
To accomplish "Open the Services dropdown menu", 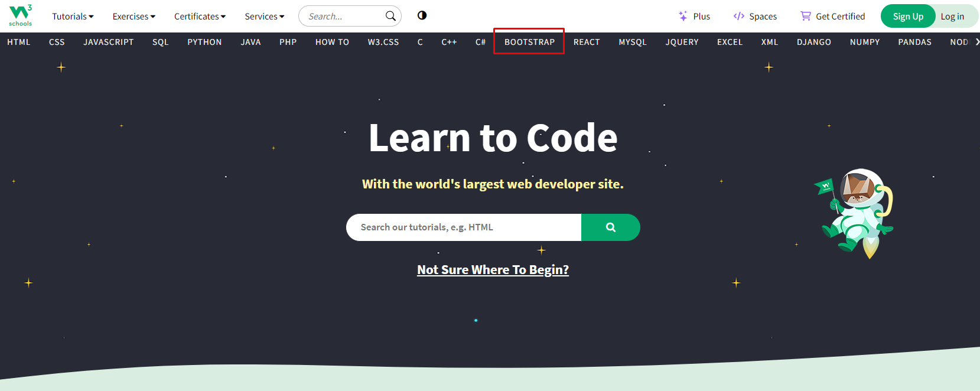I will (265, 17).
